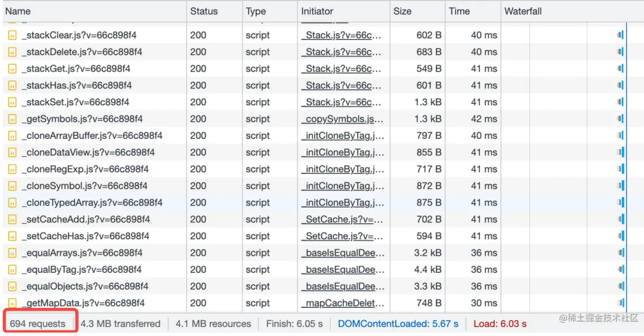Open _mapCacheDelete initiator link
644x336 pixels.
[342, 303]
